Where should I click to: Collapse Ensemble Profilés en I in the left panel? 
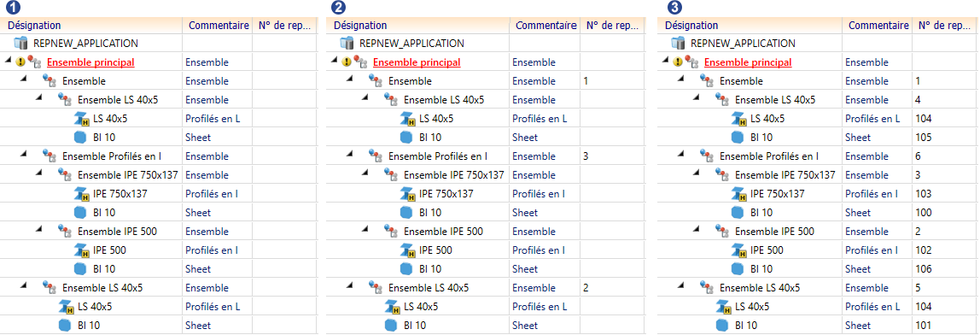pyautogui.click(x=23, y=155)
